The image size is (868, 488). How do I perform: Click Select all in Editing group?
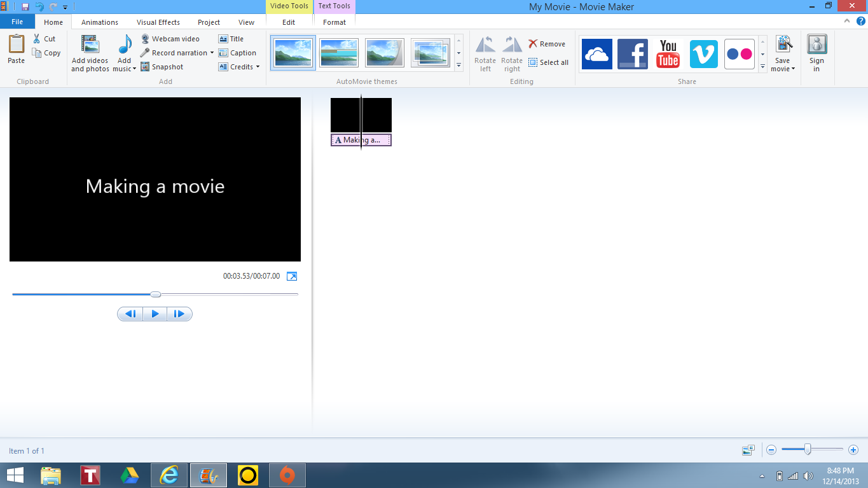tap(548, 62)
